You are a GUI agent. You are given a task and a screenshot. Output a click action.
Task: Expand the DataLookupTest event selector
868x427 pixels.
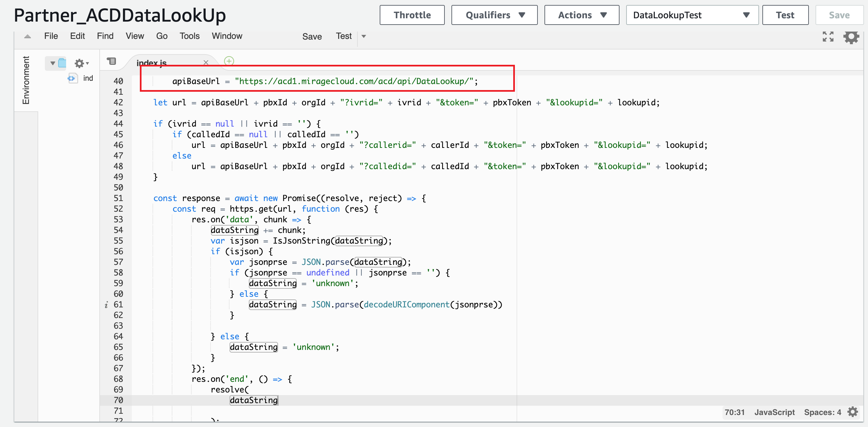pos(692,15)
